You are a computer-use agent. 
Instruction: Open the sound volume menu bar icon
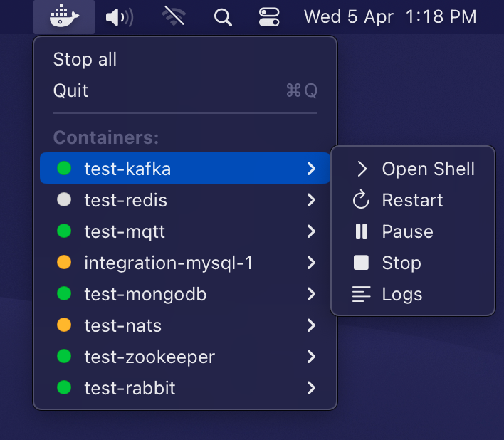120,17
